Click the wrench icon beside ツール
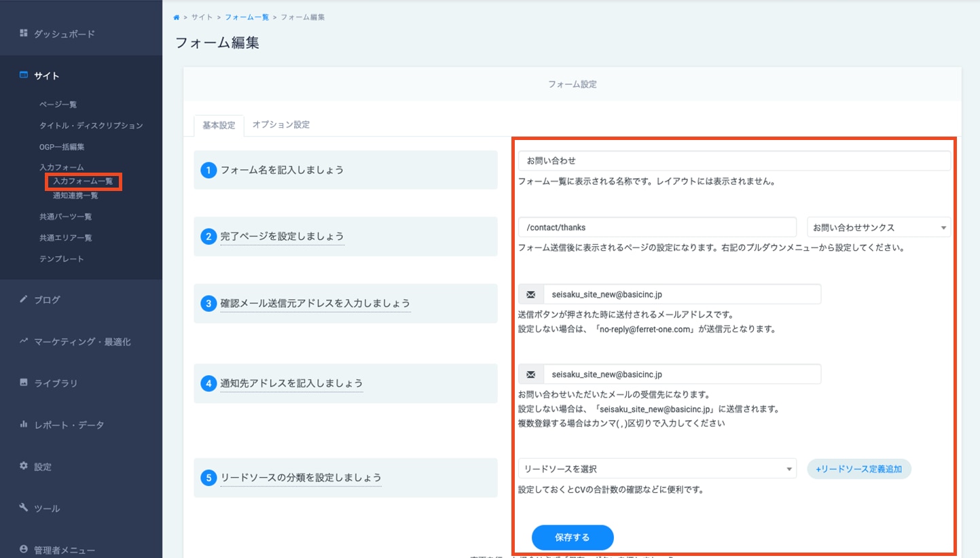This screenshot has height=558, width=980. 23,508
